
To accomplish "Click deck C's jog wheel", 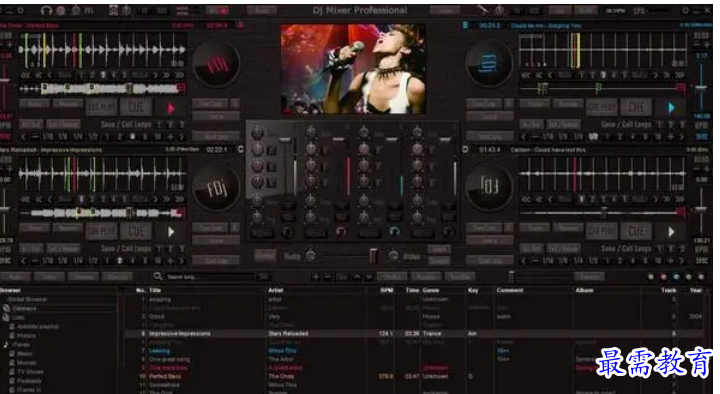I will (216, 188).
